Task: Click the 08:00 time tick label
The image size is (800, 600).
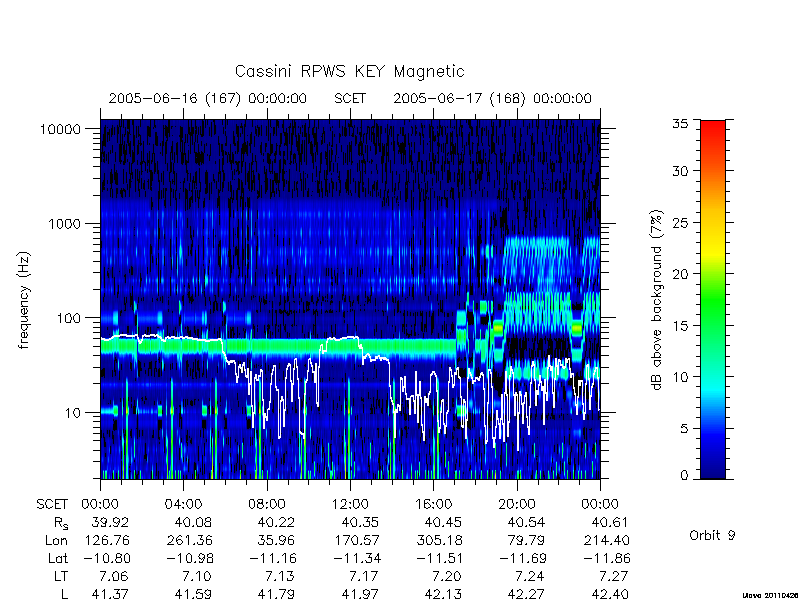Action: (266, 505)
